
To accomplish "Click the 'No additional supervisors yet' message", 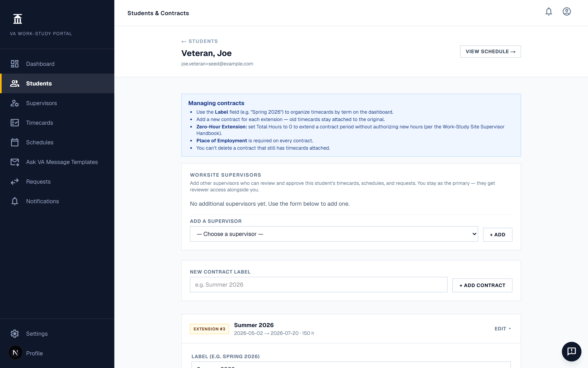I will point(269,204).
